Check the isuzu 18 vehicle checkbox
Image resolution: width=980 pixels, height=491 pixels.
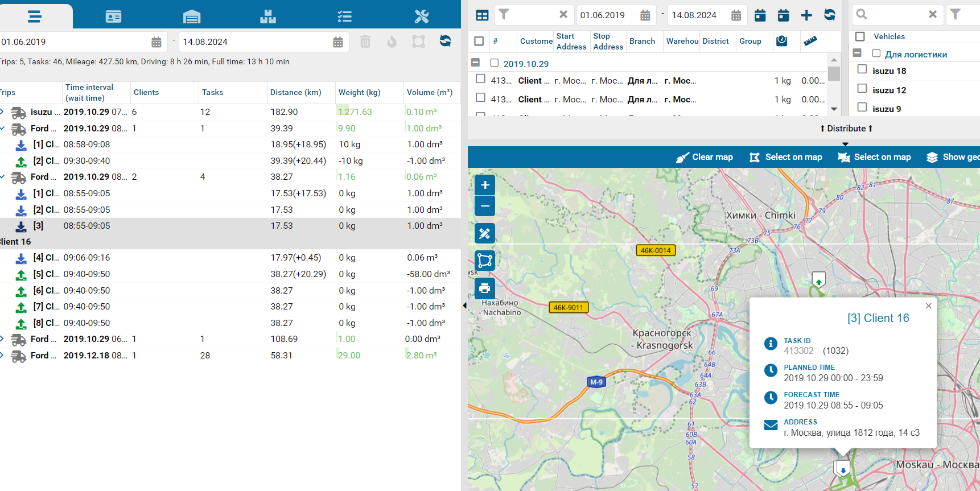[x=862, y=69]
